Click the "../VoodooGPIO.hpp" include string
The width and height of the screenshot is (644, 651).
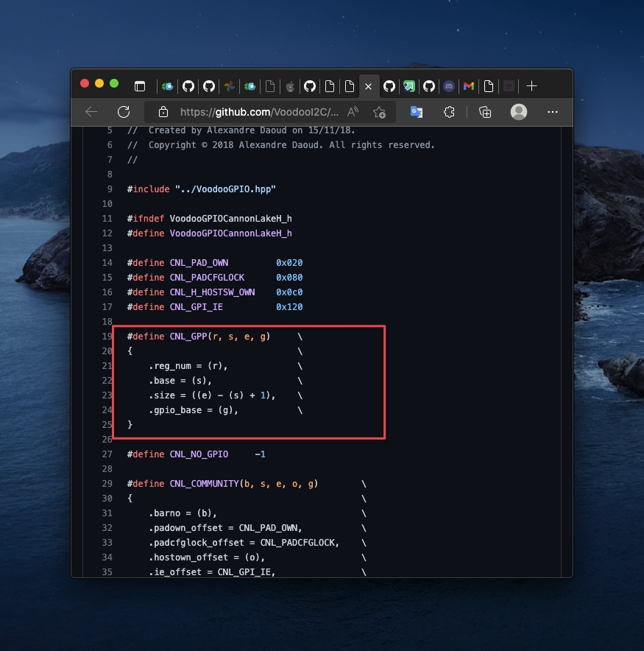225,189
